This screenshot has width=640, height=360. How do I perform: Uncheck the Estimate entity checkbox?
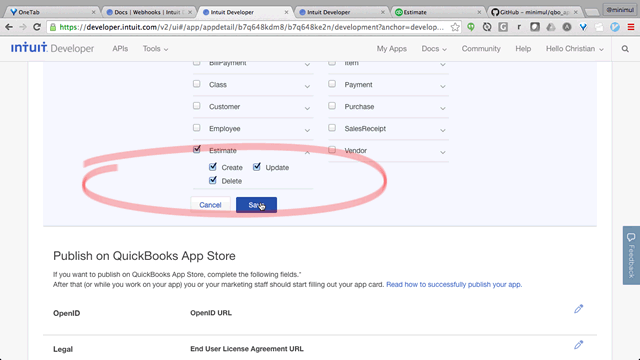[x=197, y=149]
